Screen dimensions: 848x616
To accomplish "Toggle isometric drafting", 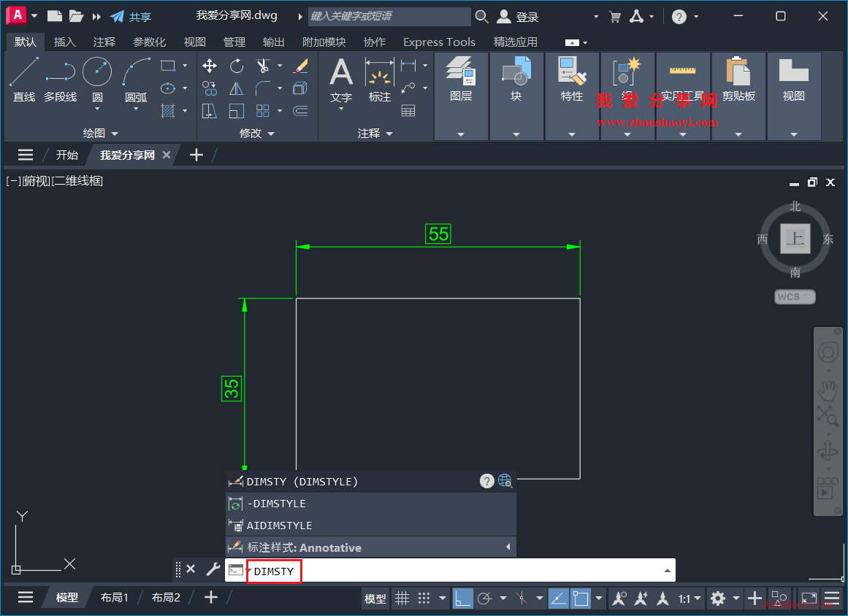I will coord(522,598).
